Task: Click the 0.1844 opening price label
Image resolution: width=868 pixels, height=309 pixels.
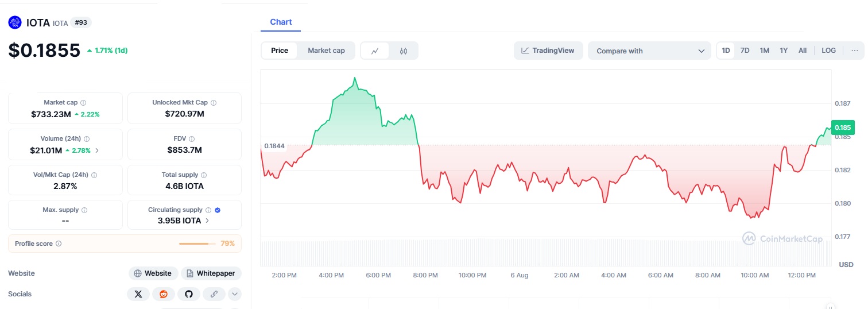Action: (x=274, y=146)
